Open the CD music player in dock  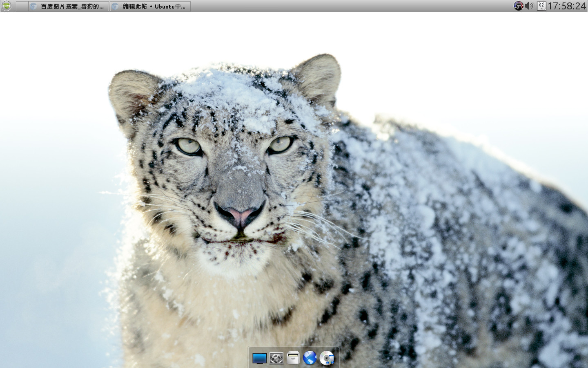pyautogui.click(x=327, y=358)
